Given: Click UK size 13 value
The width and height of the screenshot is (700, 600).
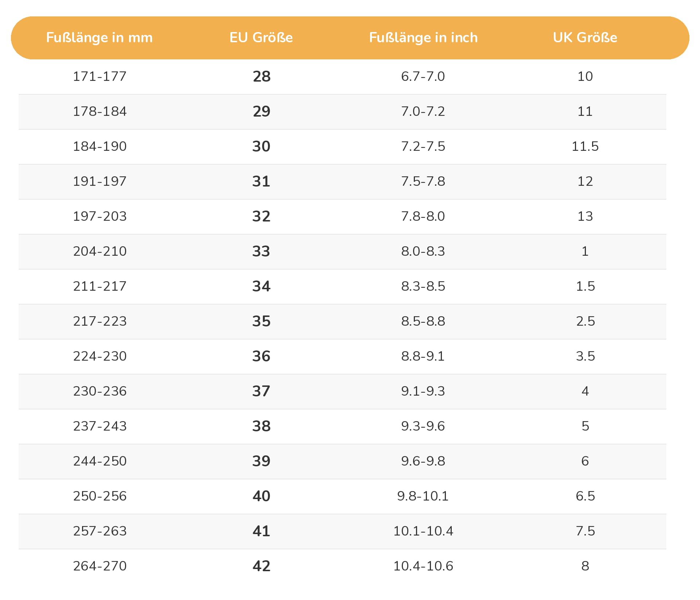Looking at the screenshot, I should (585, 216).
